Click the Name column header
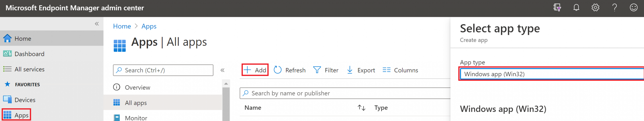Screen dimensions: 644x121 tap(253, 108)
